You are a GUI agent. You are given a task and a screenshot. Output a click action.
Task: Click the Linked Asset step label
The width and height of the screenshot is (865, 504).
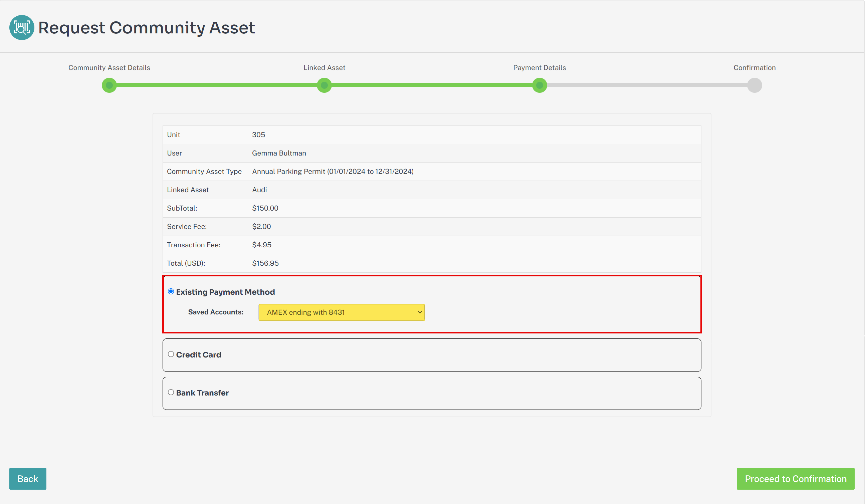325,67
